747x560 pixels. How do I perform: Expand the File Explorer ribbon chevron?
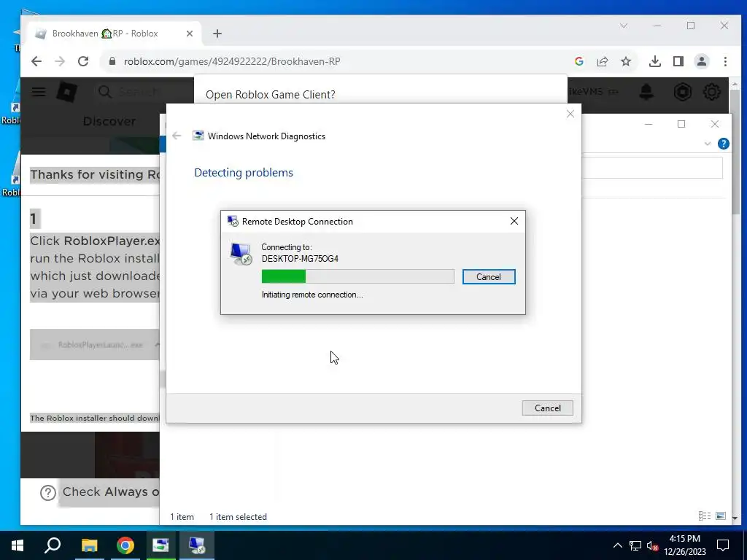[708, 144]
